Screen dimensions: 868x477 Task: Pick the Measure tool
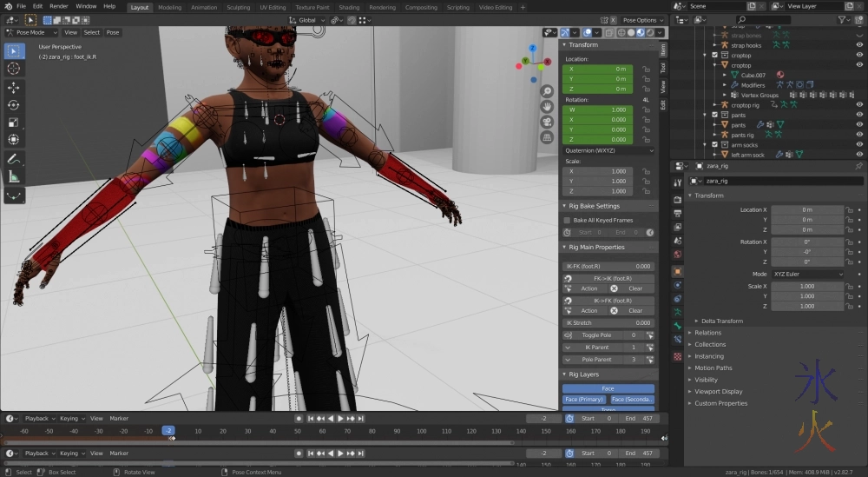(x=14, y=176)
